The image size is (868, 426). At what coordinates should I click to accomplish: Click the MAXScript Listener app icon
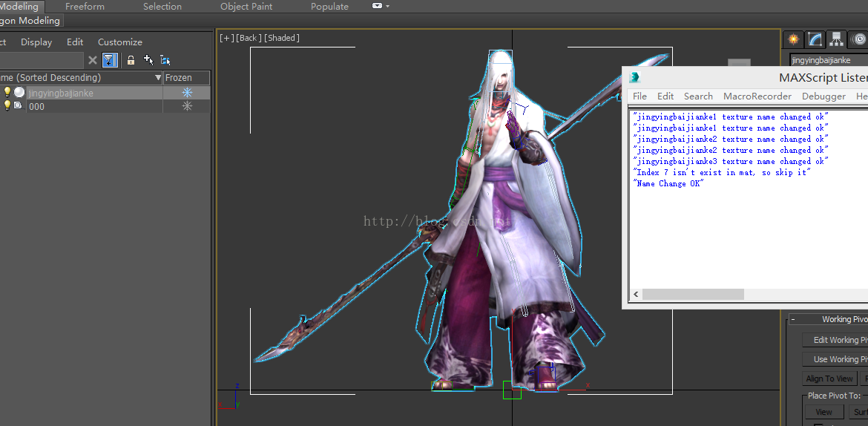coord(635,77)
